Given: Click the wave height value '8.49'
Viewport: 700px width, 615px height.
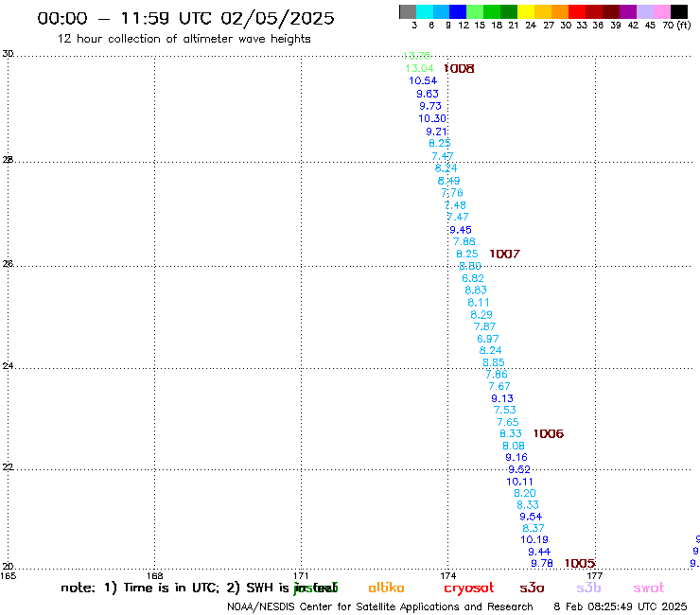Looking at the screenshot, I should [448, 181].
